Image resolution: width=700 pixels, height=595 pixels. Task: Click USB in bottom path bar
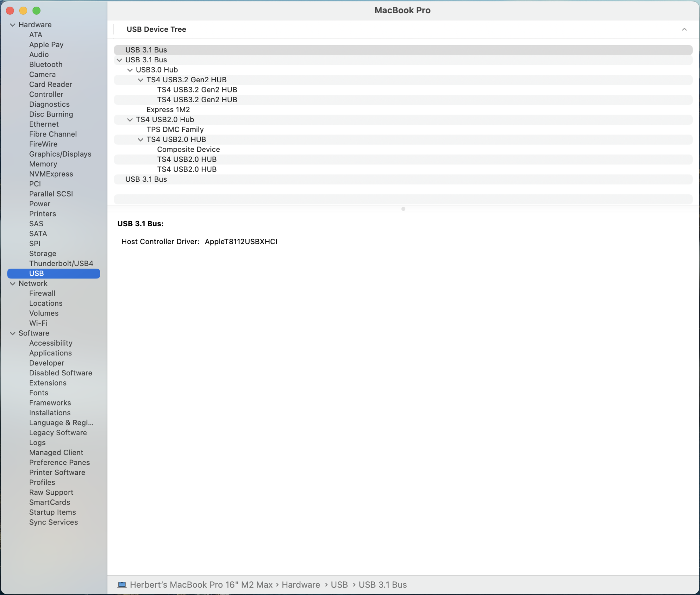click(x=339, y=584)
